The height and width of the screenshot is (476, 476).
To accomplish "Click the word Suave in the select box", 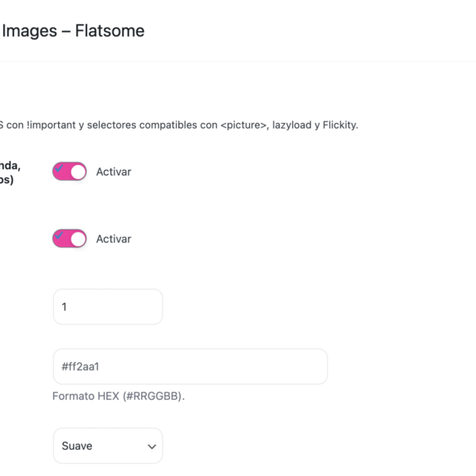I will tap(77, 446).
